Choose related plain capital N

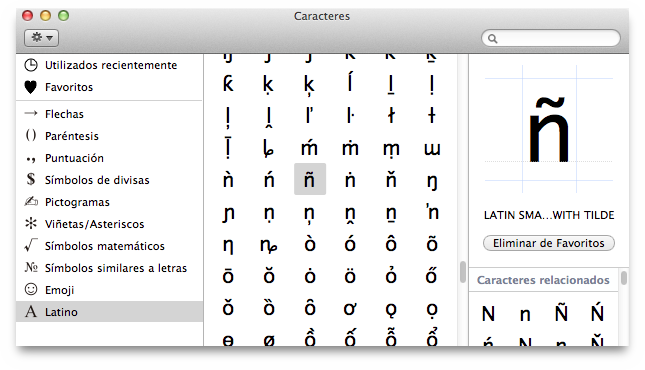pos(488,314)
